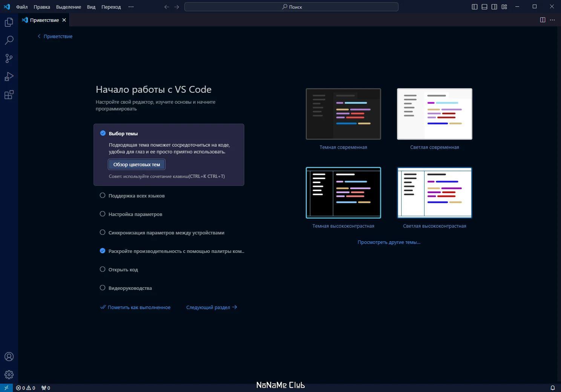Viewport: 561px width, 392px height.
Task: Go to Следующий раздел link
Action: pos(212,307)
